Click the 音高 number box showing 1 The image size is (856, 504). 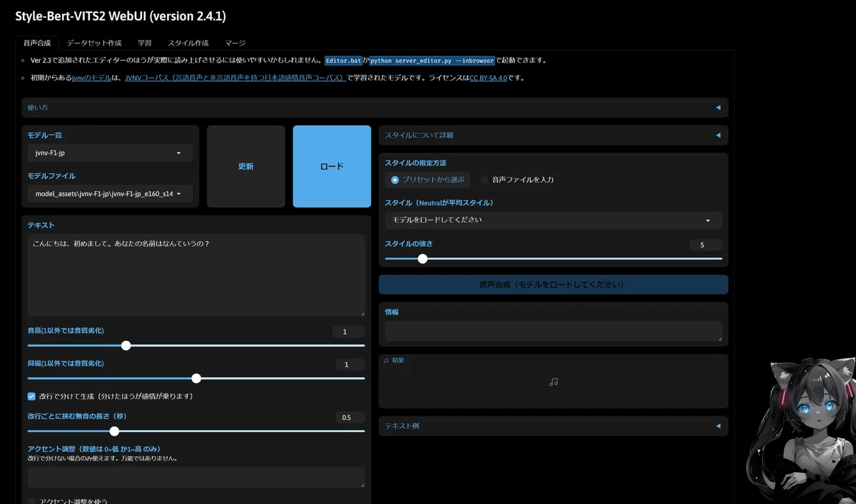348,331
